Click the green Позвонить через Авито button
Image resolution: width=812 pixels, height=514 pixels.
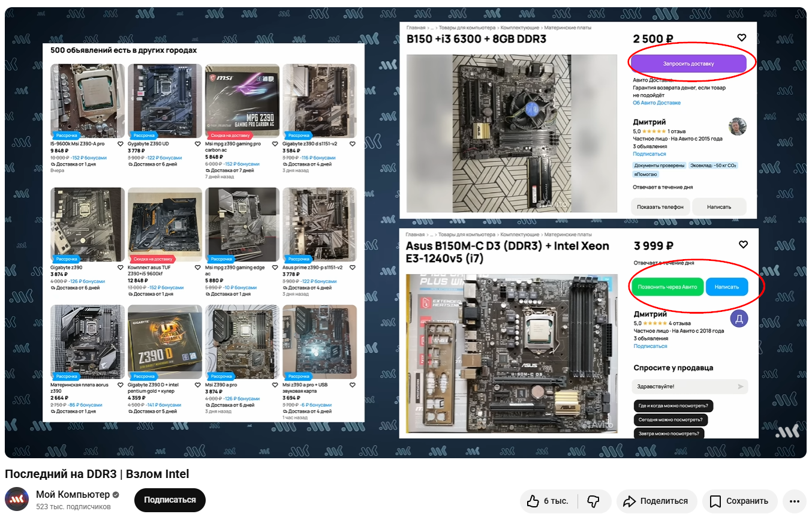point(667,287)
